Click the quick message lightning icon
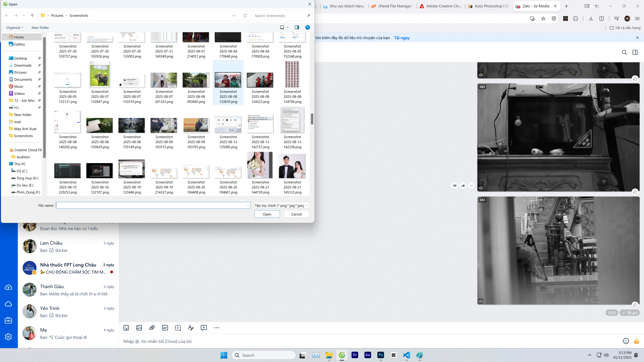 204,328
